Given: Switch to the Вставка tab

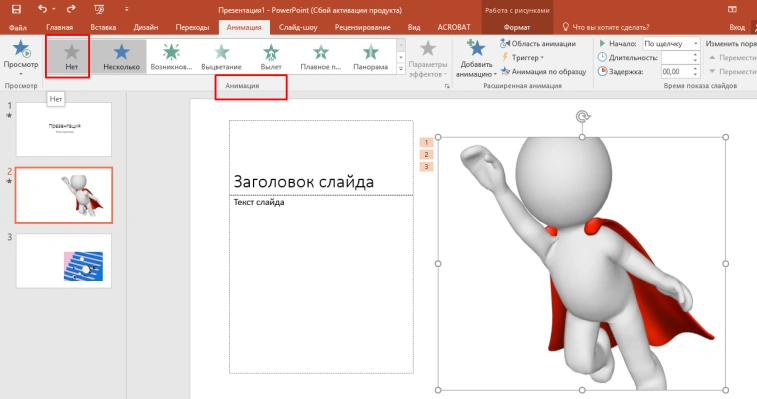Looking at the screenshot, I should (103, 27).
